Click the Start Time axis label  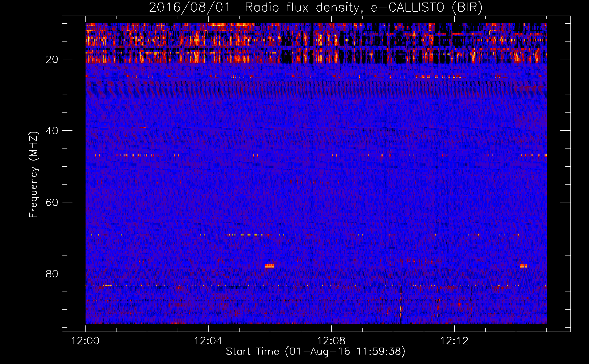click(316, 352)
